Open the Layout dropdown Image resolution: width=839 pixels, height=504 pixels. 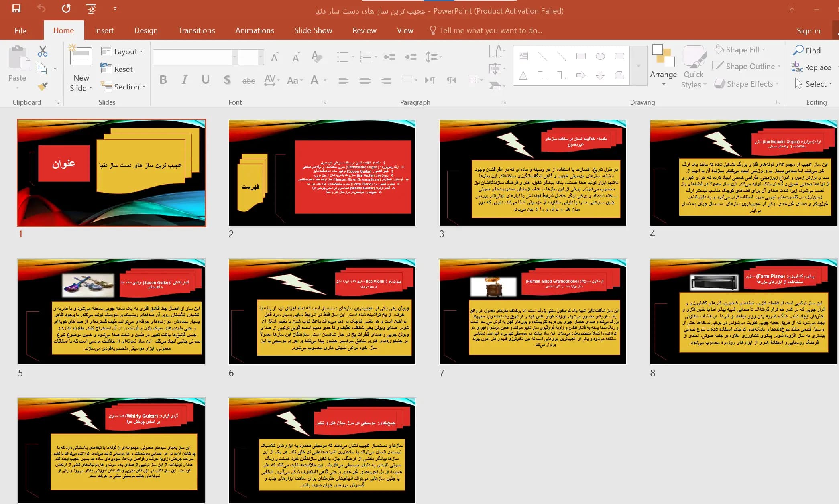[x=122, y=51]
